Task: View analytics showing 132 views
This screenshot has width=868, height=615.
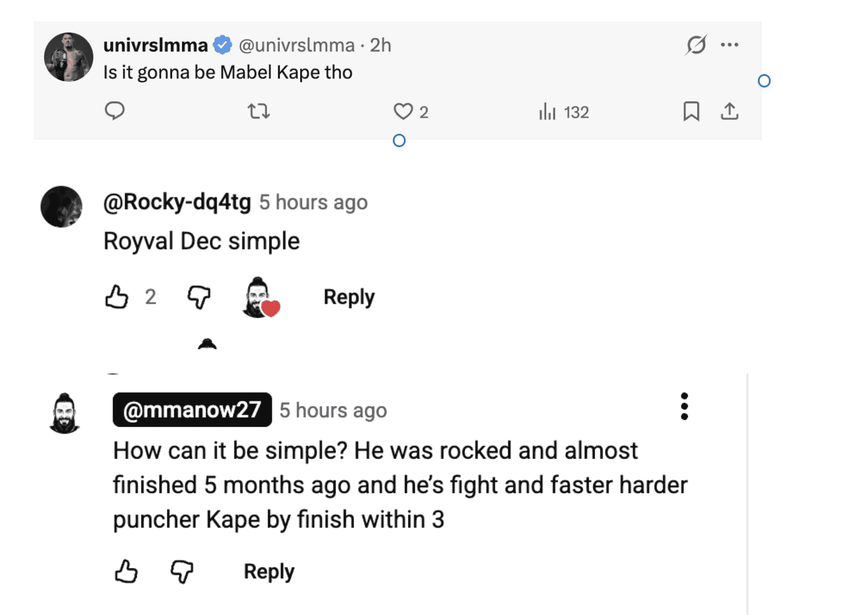Action: [563, 112]
